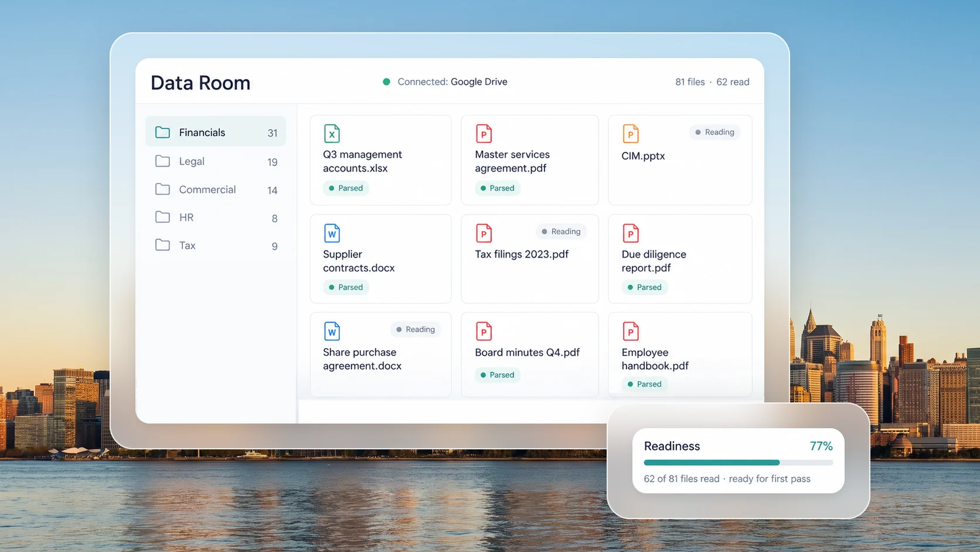
Task: Click the HR folder icon
Action: click(x=162, y=217)
